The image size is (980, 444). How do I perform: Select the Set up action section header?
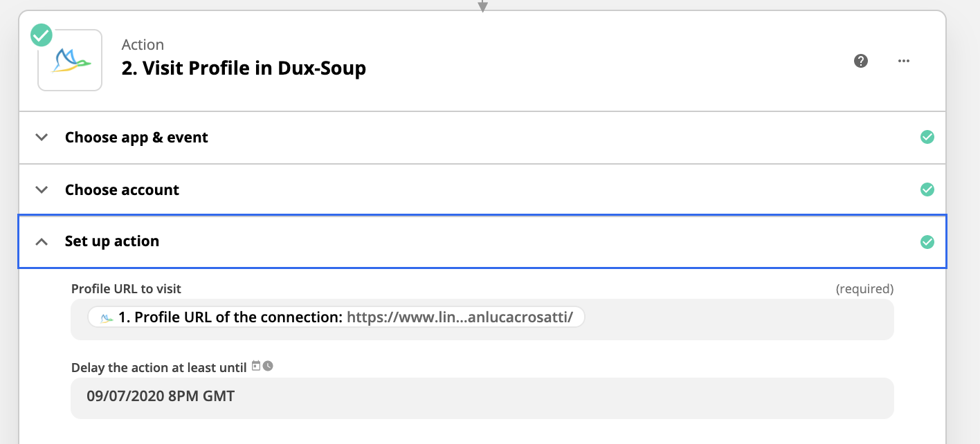point(482,241)
